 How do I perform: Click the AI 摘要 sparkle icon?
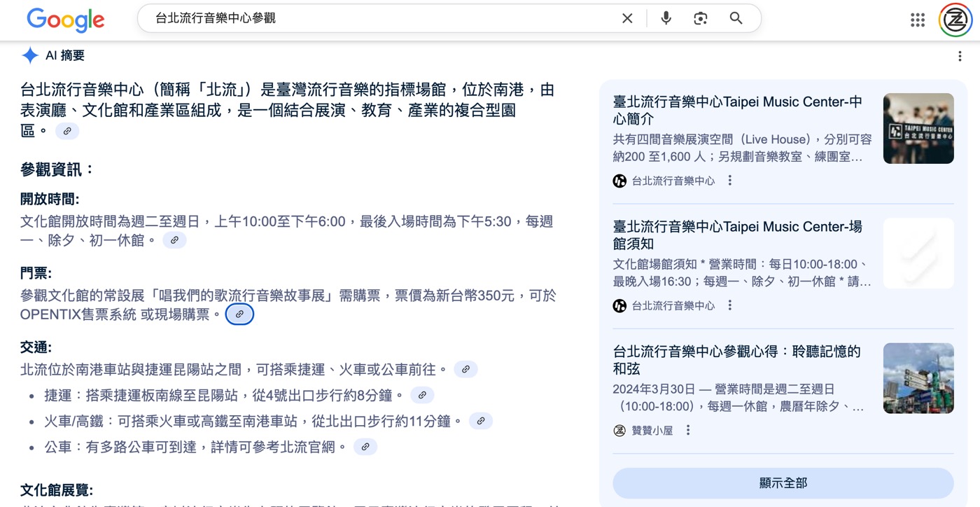tap(29, 55)
